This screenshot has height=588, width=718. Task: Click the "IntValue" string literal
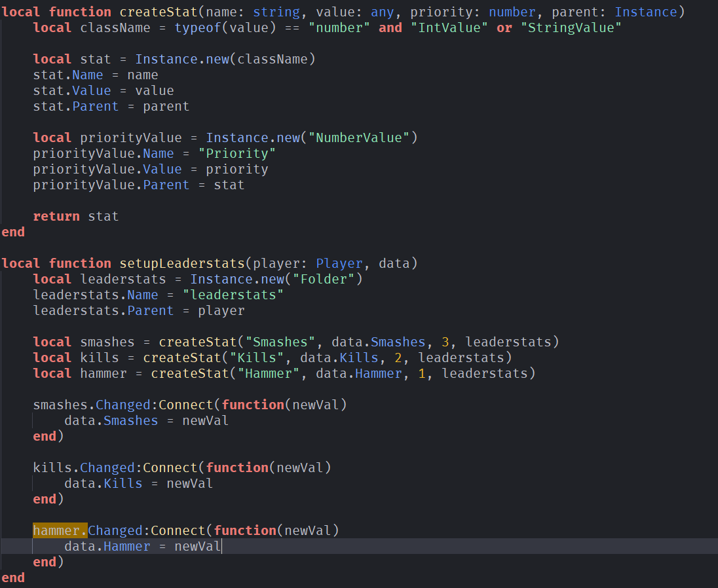(449, 28)
